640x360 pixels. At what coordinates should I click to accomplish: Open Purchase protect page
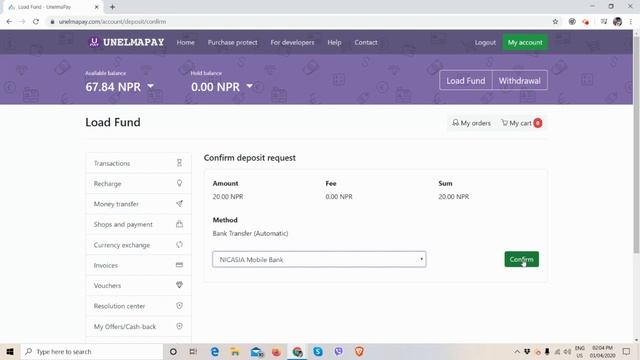click(x=232, y=42)
